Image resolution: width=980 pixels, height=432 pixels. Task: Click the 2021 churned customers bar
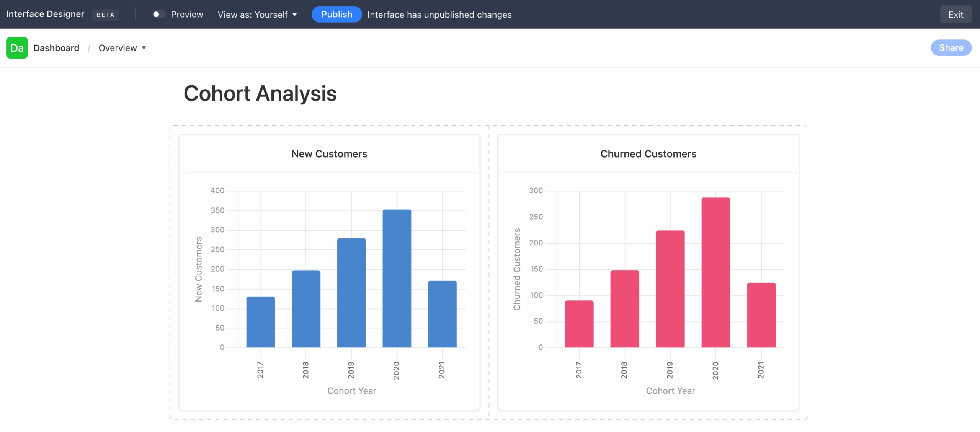coord(761,316)
